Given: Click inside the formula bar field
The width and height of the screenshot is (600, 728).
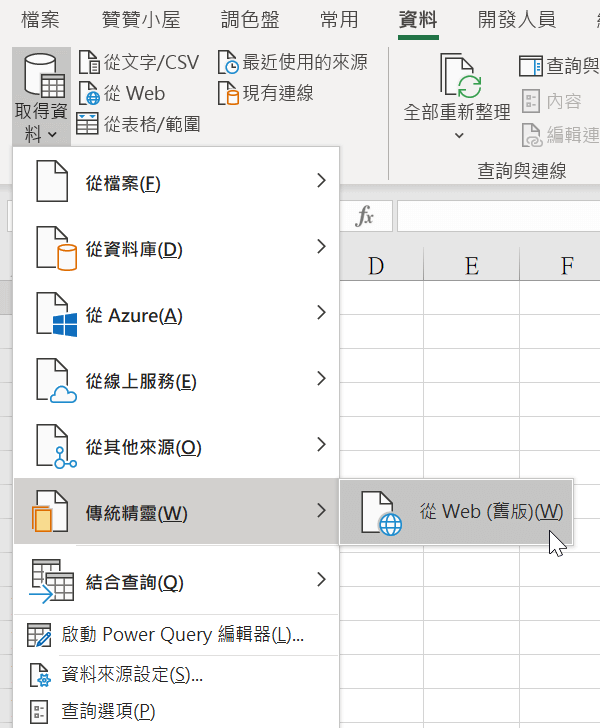Looking at the screenshot, I should click(498, 216).
